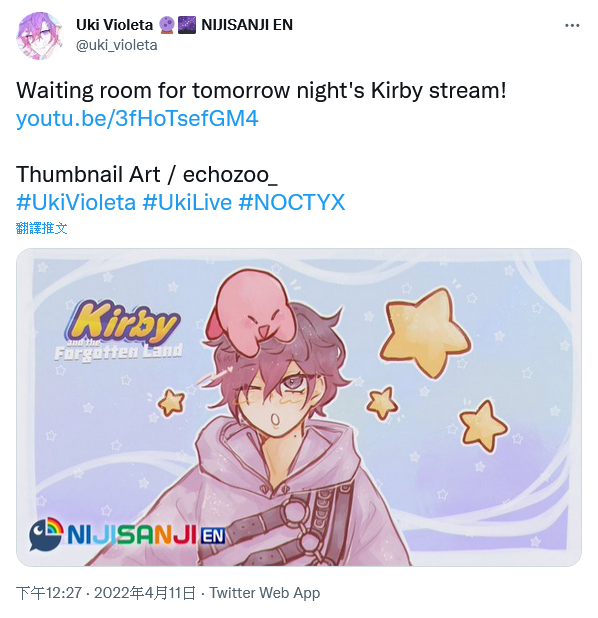
Task: Click the crystal ball emoji in the name
Action: coord(166,25)
